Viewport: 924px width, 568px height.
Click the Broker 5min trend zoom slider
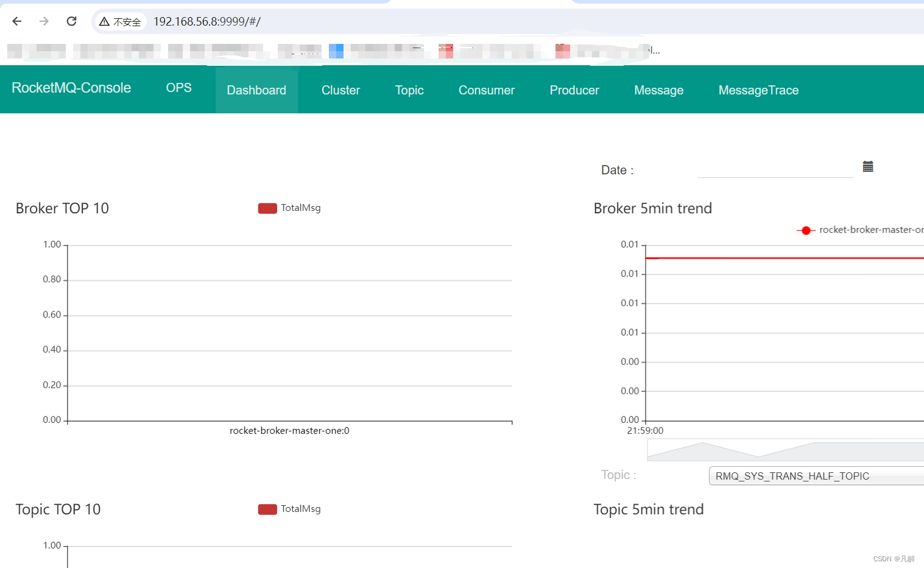pyautogui.click(x=785, y=450)
